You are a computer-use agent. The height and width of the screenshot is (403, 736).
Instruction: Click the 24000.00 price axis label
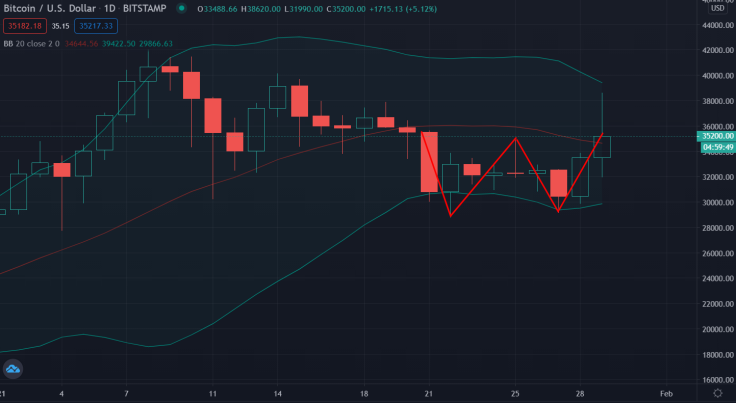click(x=718, y=278)
